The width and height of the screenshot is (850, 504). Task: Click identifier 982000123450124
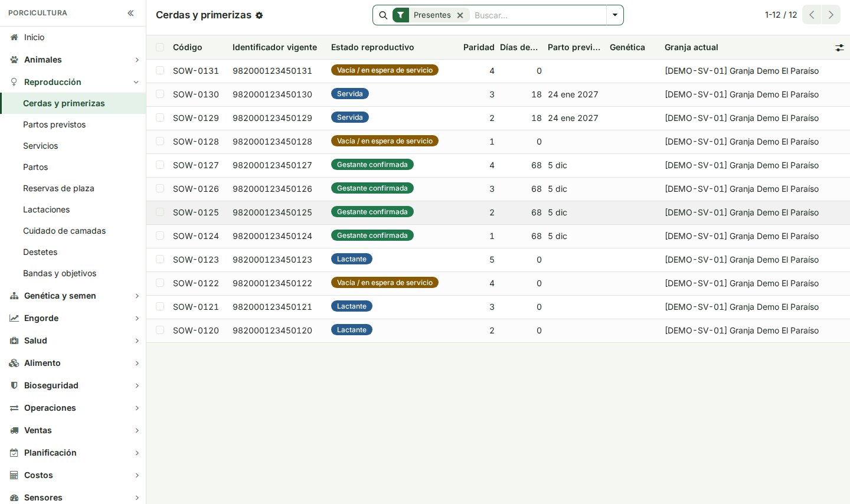pyautogui.click(x=272, y=236)
